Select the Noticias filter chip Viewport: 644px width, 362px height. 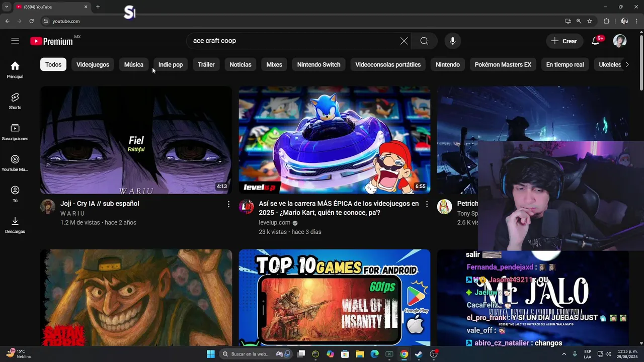240,64
